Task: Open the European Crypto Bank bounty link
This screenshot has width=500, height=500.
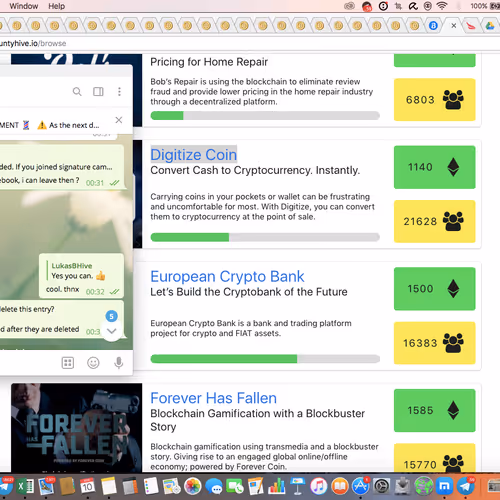Action: 227,276
